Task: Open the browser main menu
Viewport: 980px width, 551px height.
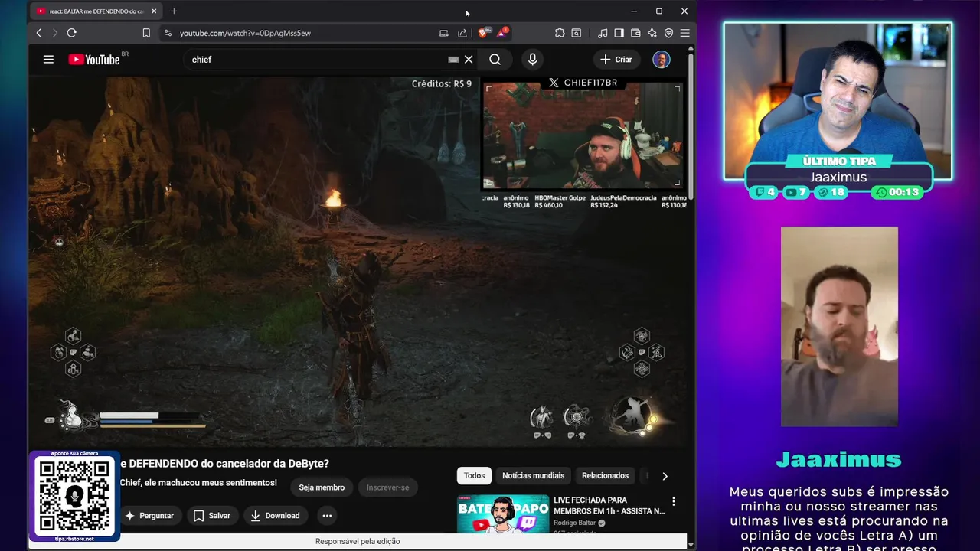Action: (x=685, y=33)
